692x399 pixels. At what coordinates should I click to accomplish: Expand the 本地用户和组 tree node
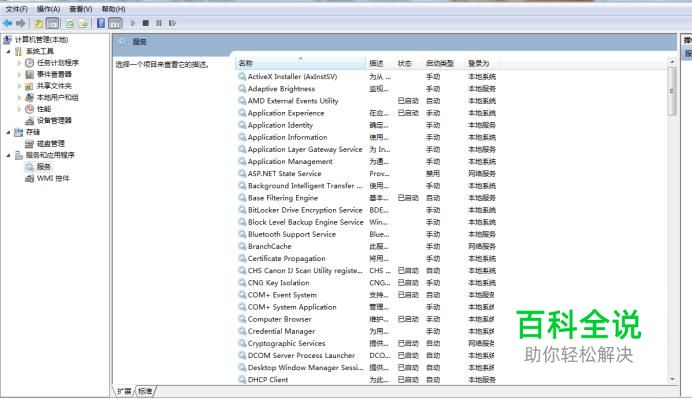19,97
